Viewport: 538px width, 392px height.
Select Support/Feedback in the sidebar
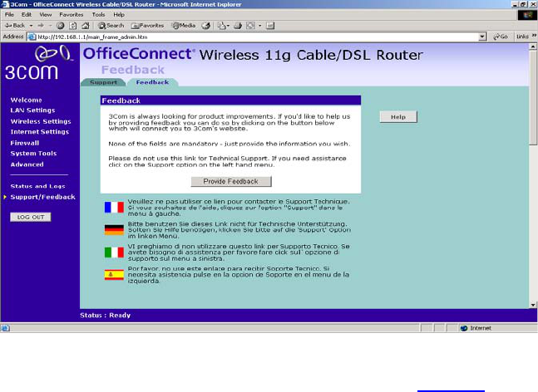tap(42, 197)
